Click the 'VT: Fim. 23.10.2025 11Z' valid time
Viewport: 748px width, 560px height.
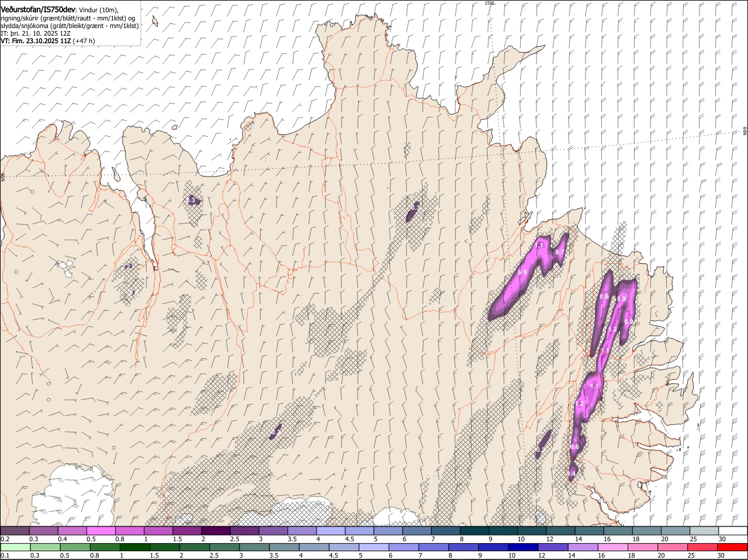coord(36,42)
